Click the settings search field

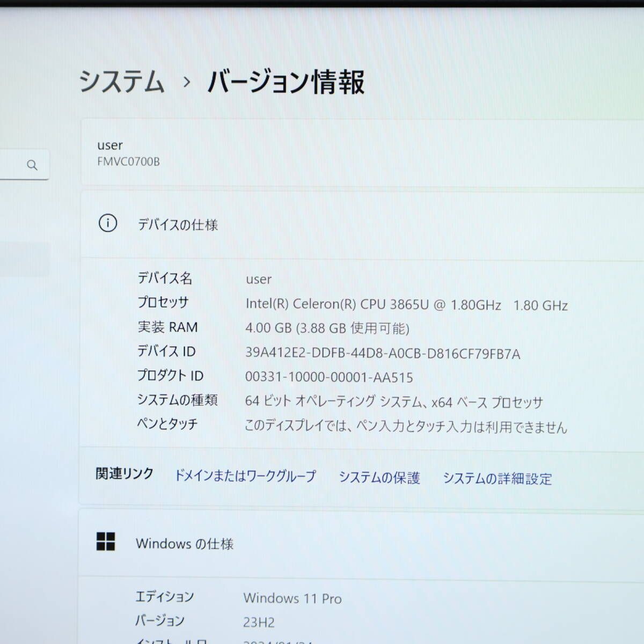(24, 164)
